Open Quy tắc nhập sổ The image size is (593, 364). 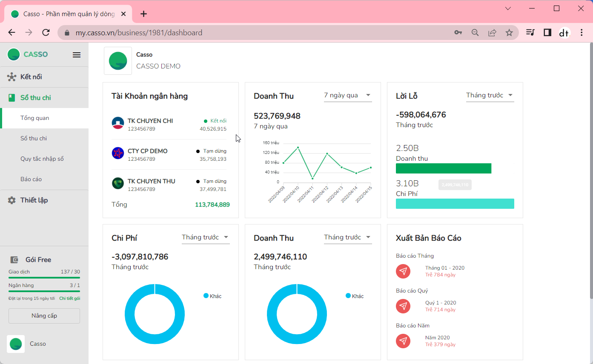click(x=44, y=159)
